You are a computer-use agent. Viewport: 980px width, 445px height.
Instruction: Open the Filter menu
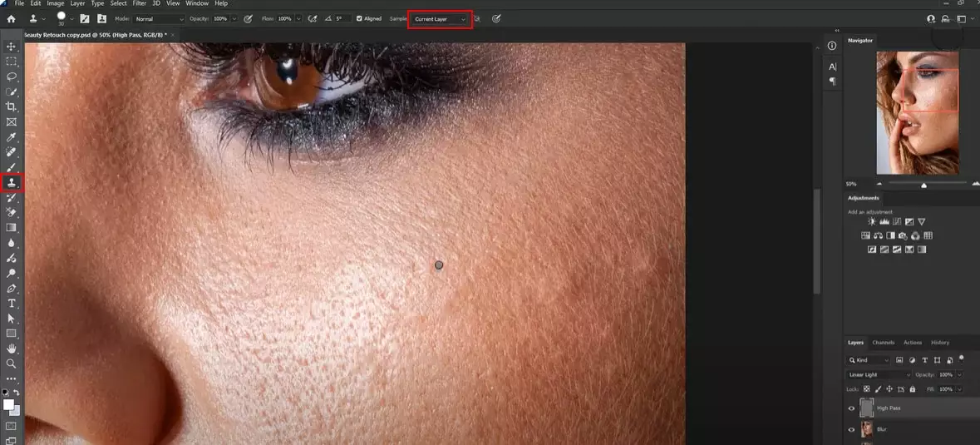click(x=140, y=3)
